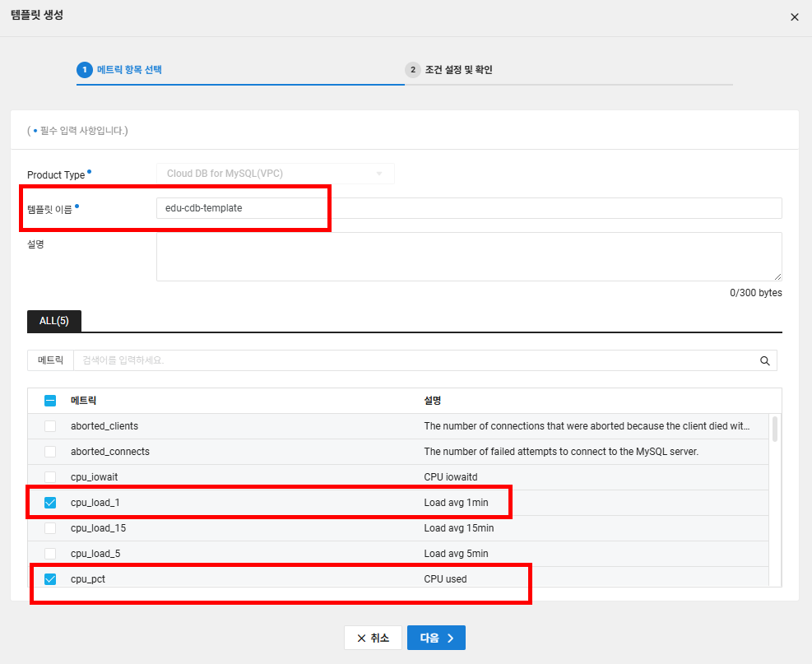Enable the aborted_connects metric checkbox
Screen dimensions: 812x664
pyautogui.click(x=50, y=452)
